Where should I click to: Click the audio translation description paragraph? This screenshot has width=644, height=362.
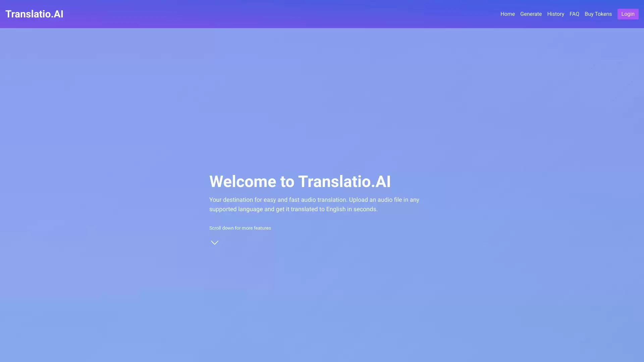[x=314, y=204]
